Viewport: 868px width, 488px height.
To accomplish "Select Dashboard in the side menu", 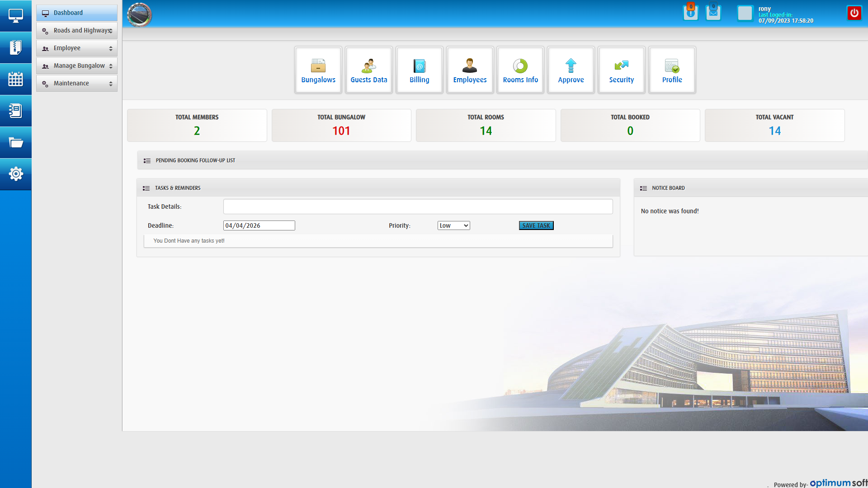I will [77, 13].
